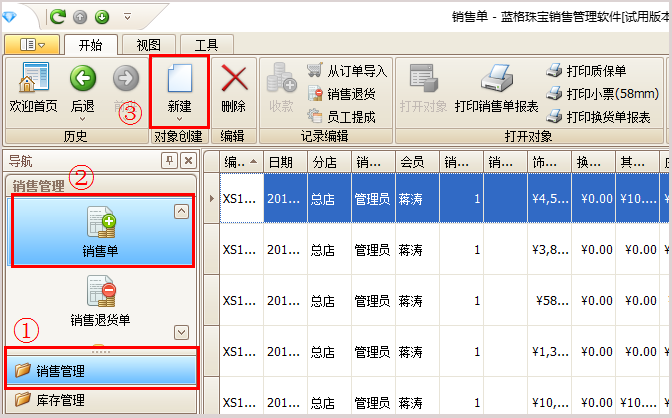Open the 库存管理 navigation group
Screen dimensions: 672x418
[102, 400]
